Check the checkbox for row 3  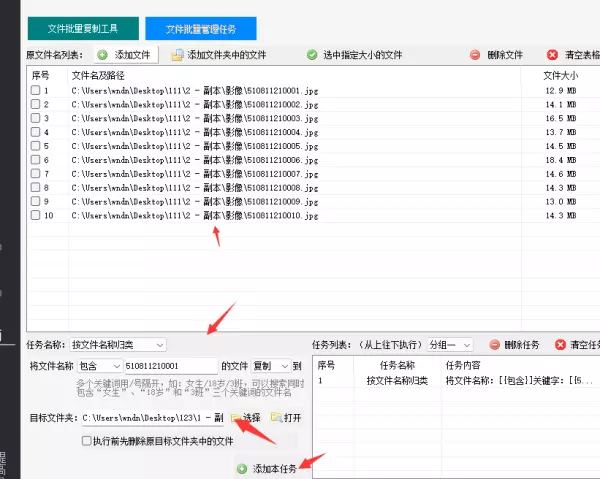click(35, 118)
